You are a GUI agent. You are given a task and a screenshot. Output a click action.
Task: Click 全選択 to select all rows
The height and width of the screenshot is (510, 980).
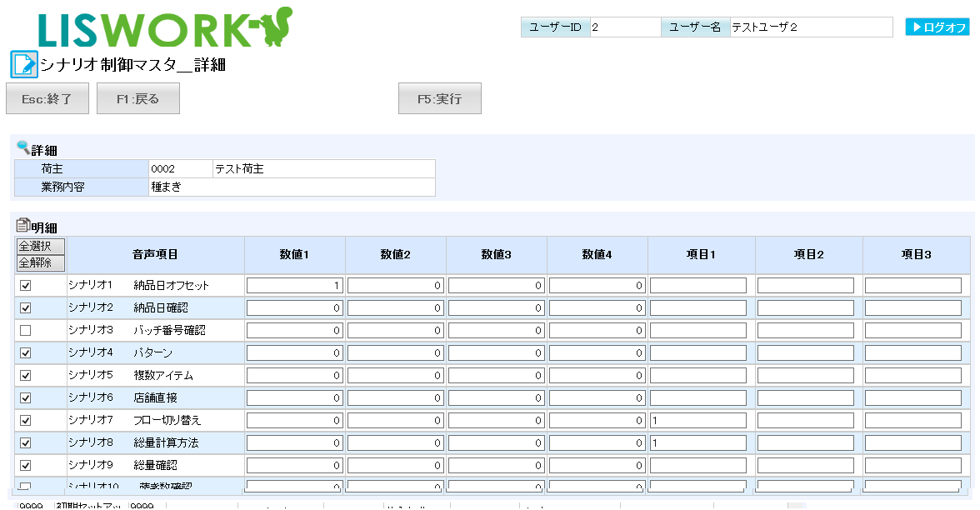click(41, 246)
